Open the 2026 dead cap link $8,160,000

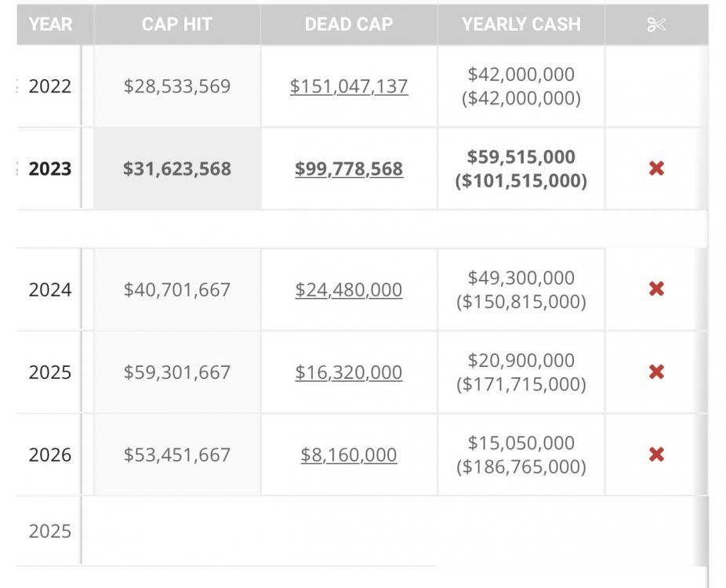point(349,455)
